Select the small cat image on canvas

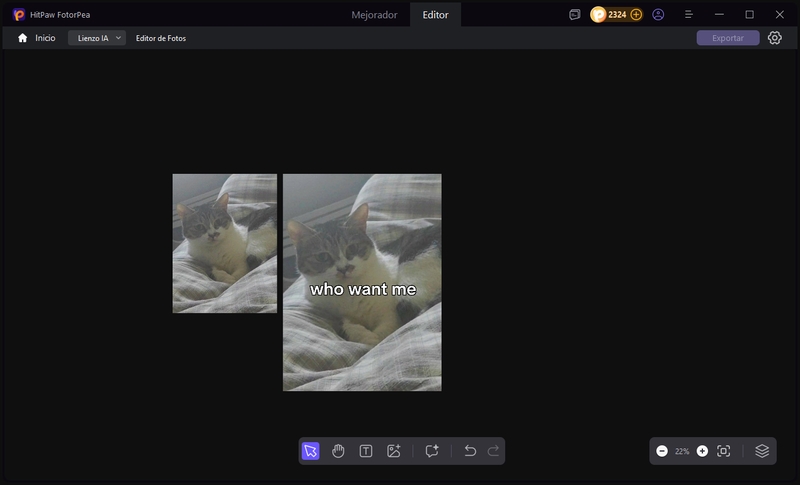pyautogui.click(x=224, y=243)
